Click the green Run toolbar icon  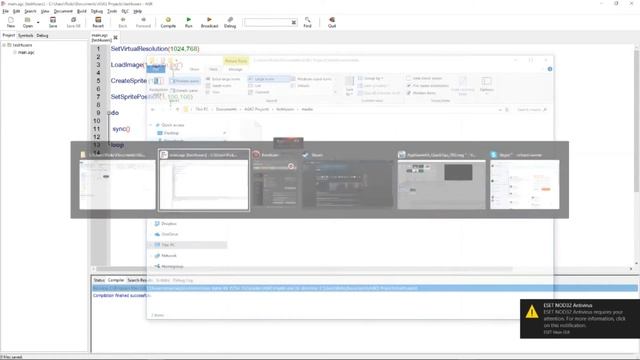(x=189, y=22)
